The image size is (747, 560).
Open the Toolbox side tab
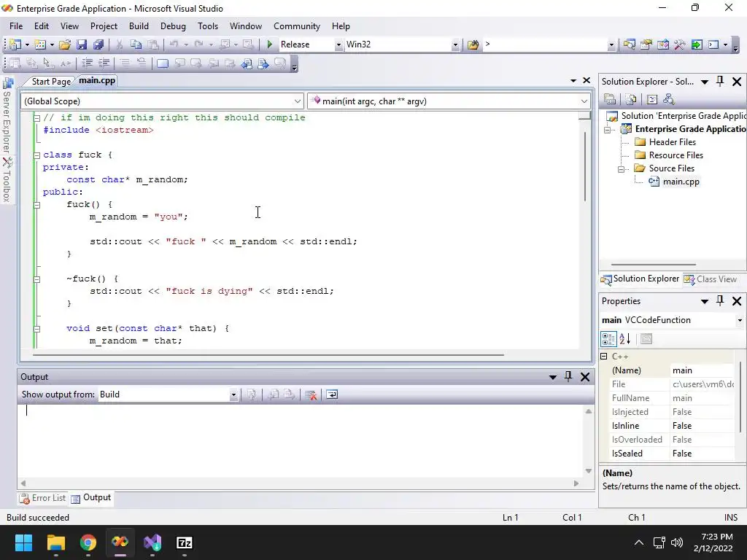[7, 180]
